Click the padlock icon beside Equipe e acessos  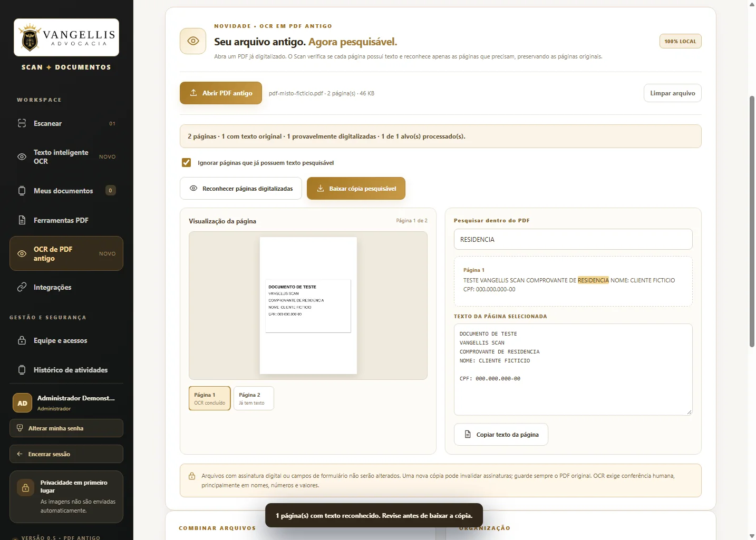[x=22, y=340]
